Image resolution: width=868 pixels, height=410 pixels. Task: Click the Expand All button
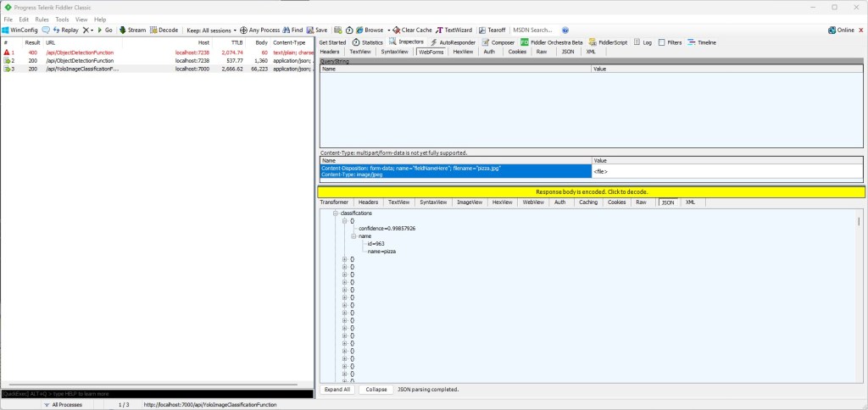click(337, 390)
